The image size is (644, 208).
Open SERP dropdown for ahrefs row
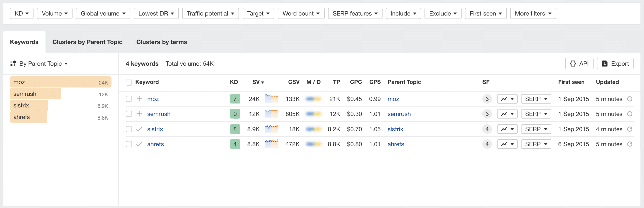coord(536,144)
